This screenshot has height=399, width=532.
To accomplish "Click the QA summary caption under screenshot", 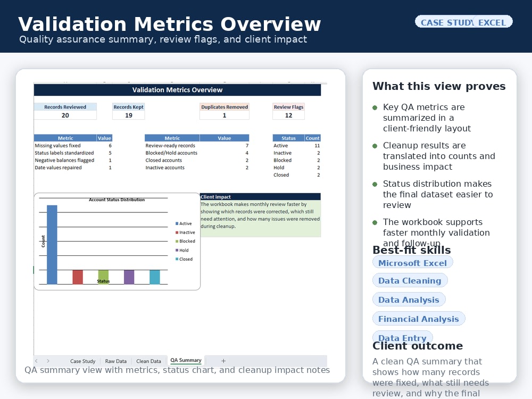I will (177, 370).
